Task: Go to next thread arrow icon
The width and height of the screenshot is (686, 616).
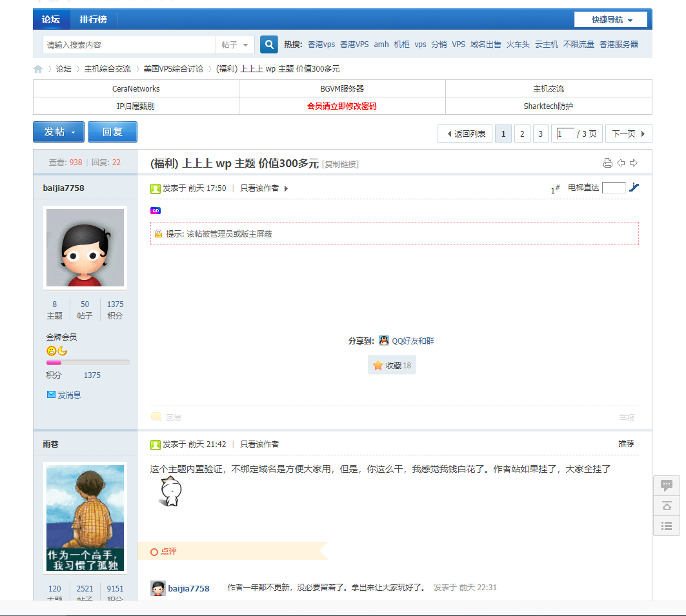Action: click(634, 163)
